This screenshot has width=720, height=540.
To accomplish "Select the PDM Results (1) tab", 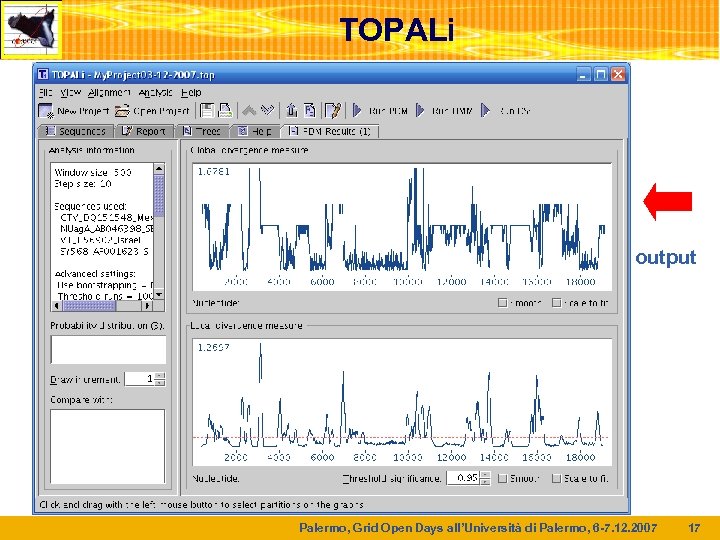I will point(329,131).
